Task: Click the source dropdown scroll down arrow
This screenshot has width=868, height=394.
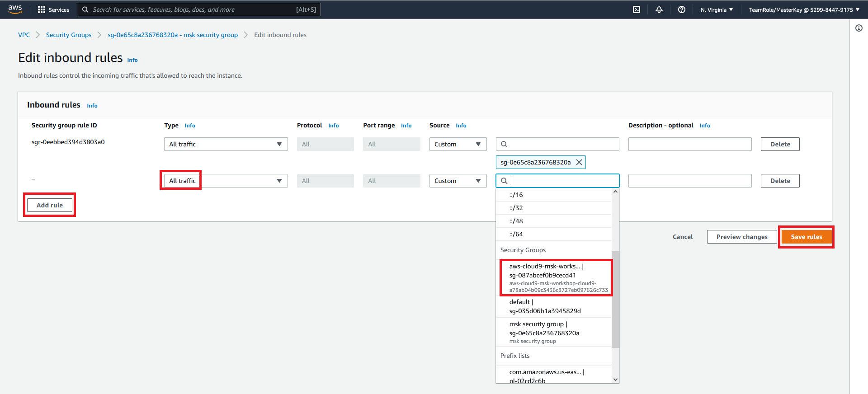Action: point(615,380)
